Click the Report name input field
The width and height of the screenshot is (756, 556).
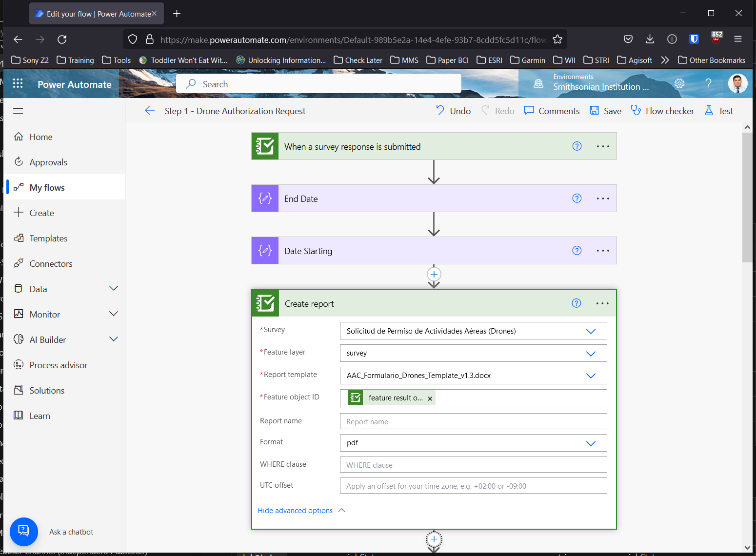[x=473, y=421]
